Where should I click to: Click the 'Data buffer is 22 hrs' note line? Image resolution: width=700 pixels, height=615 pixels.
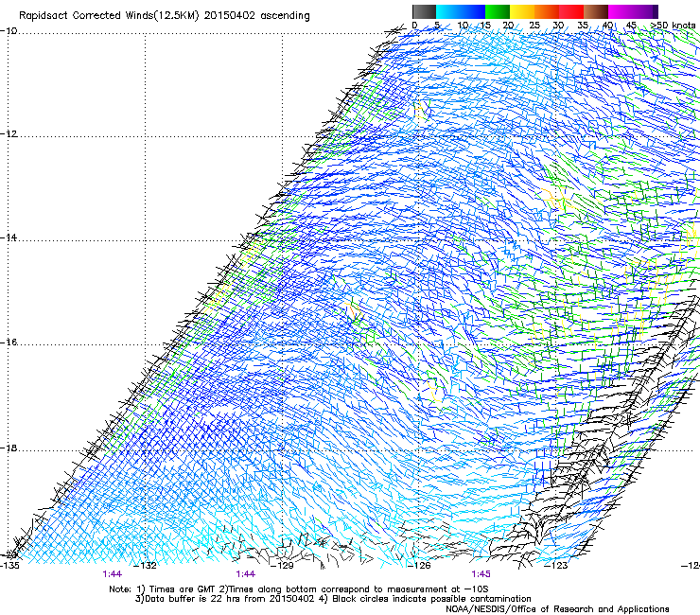click(333, 599)
